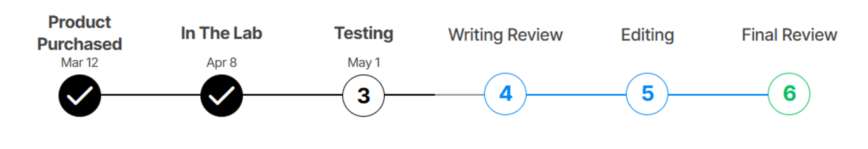Click the gray line segment before step 4
Viewport: 868px width, 149px height.
pos(459,95)
